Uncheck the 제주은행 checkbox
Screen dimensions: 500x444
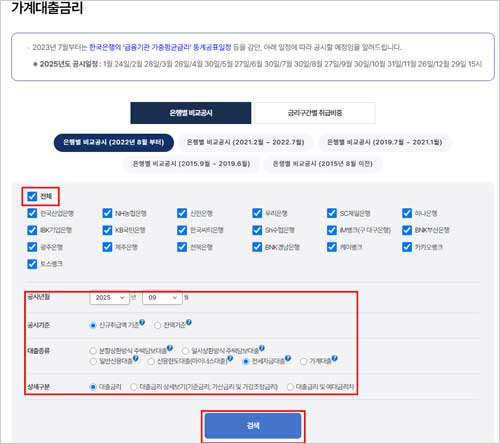click(x=107, y=247)
